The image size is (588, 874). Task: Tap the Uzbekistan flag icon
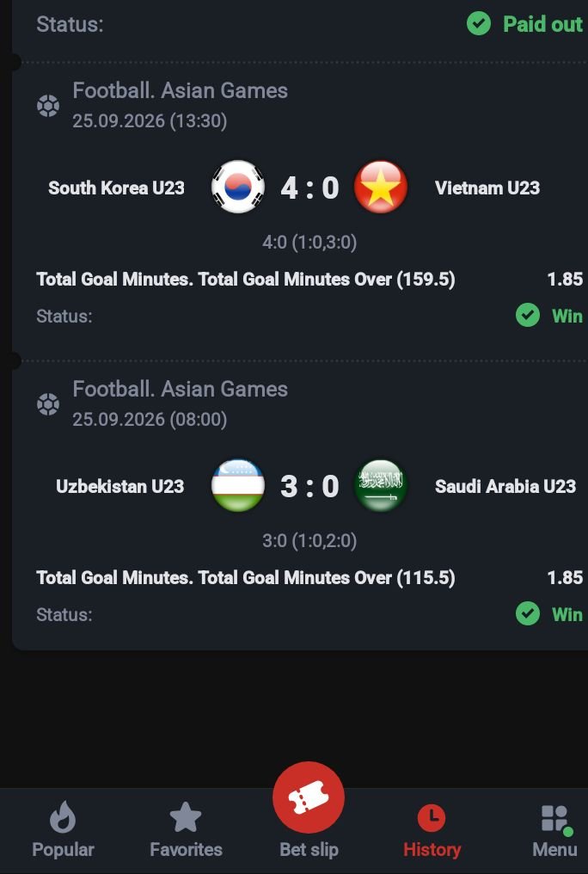coord(238,485)
